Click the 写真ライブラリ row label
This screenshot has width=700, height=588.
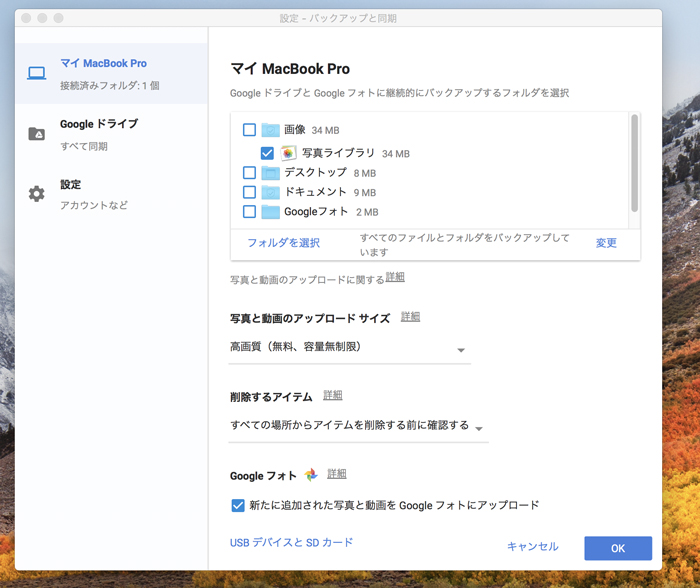338,153
